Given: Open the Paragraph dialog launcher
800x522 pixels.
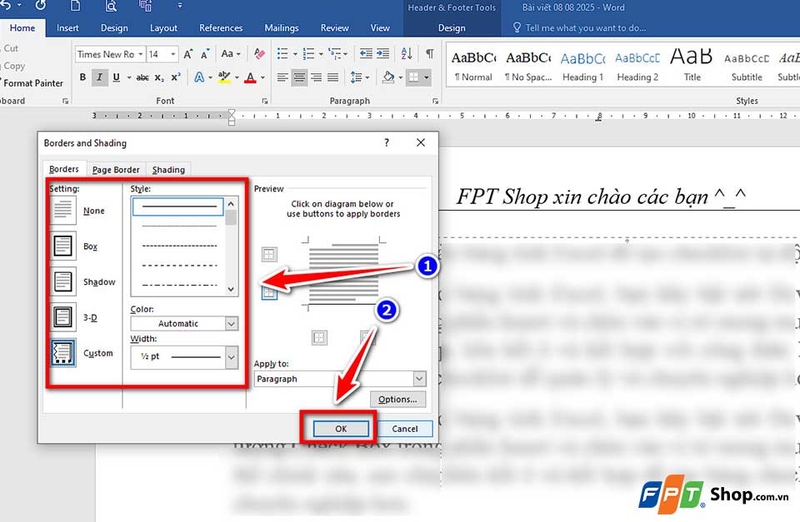Looking at the screenshot, I should click(435, 101).
